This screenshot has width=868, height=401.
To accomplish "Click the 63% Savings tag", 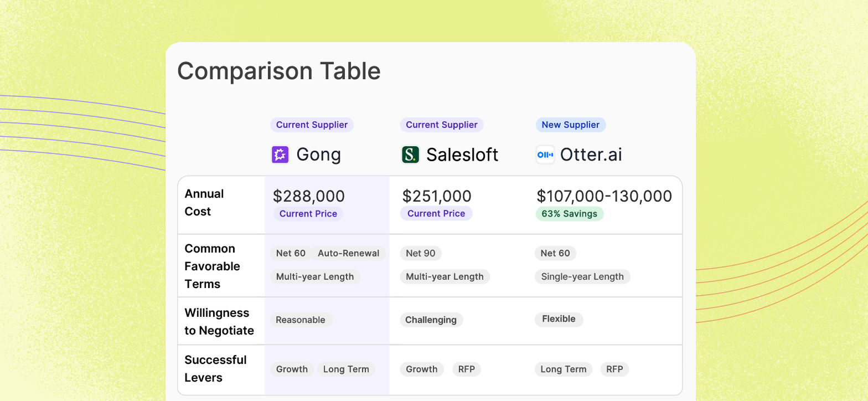I will coord(569,214).
